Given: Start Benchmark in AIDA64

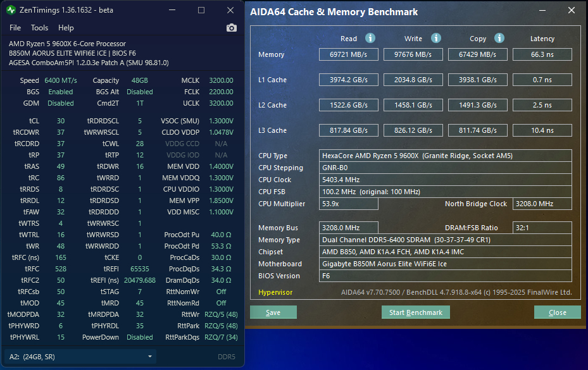Looking at the screenshot, I should 415,312.
